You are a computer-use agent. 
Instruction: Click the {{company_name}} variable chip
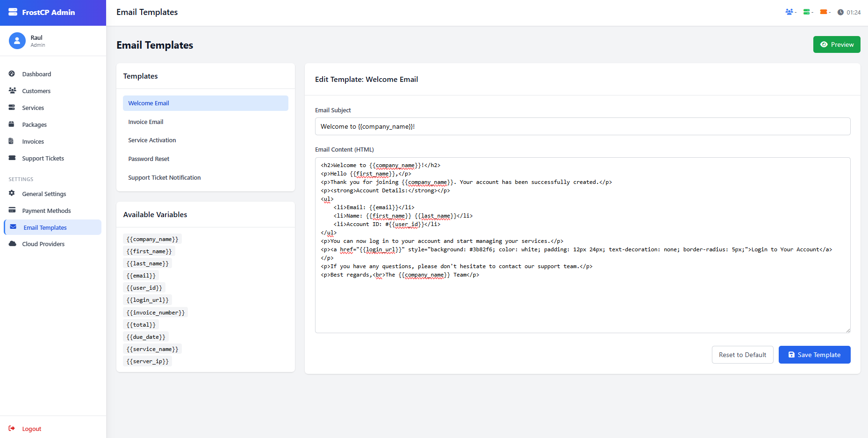[152, 239]
